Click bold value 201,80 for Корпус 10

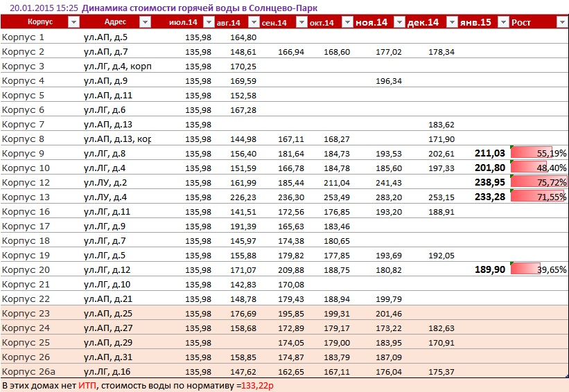coord(490,168)
